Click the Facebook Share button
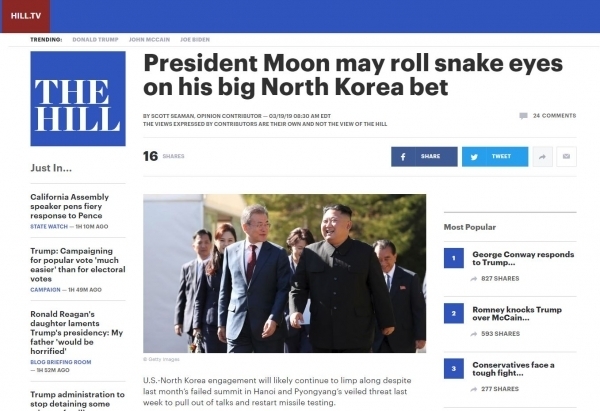This screenshot has height=411, width=600. coord(424,157)
